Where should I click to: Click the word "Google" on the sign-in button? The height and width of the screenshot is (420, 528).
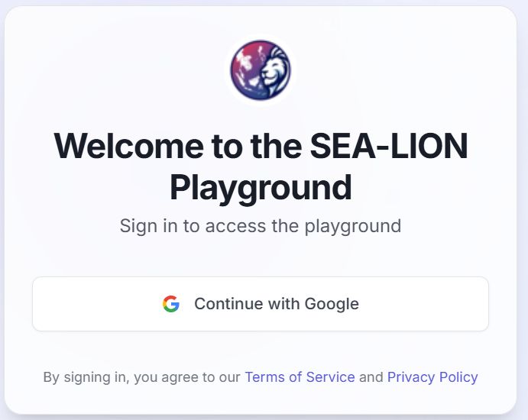[x=332, y=304]
